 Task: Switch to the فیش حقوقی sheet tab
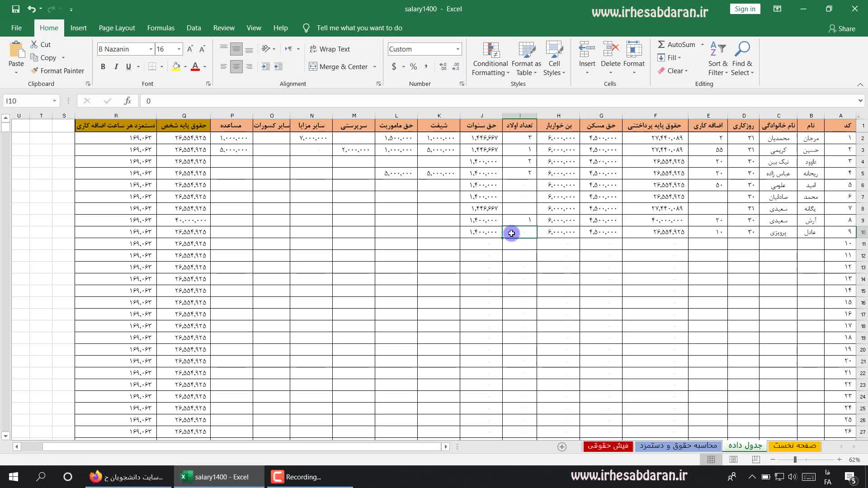(608, 446)
